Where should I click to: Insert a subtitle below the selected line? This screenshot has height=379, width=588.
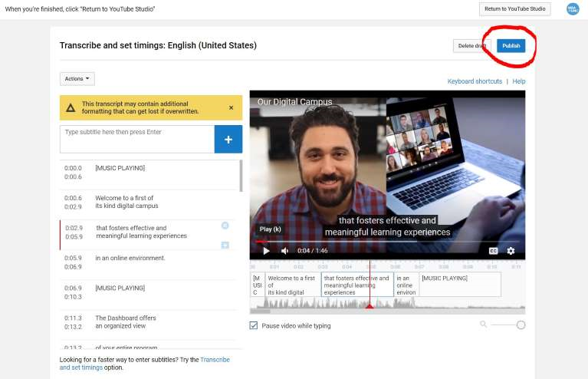(x=225, y=245)
